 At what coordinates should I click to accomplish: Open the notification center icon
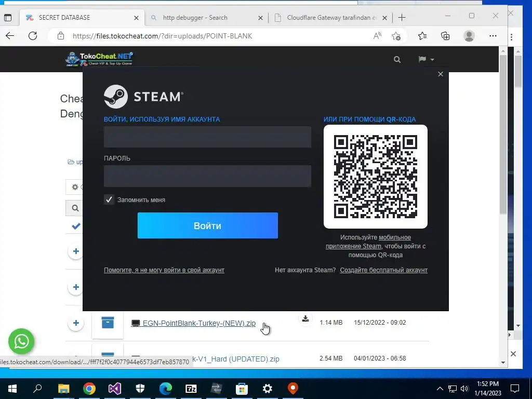click(x=515, y=389)
